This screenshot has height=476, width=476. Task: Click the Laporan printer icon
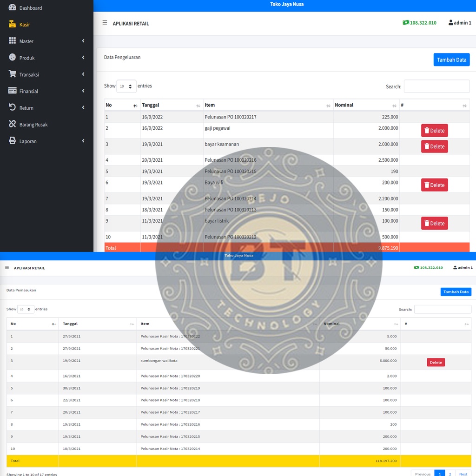tap(12, 140)
